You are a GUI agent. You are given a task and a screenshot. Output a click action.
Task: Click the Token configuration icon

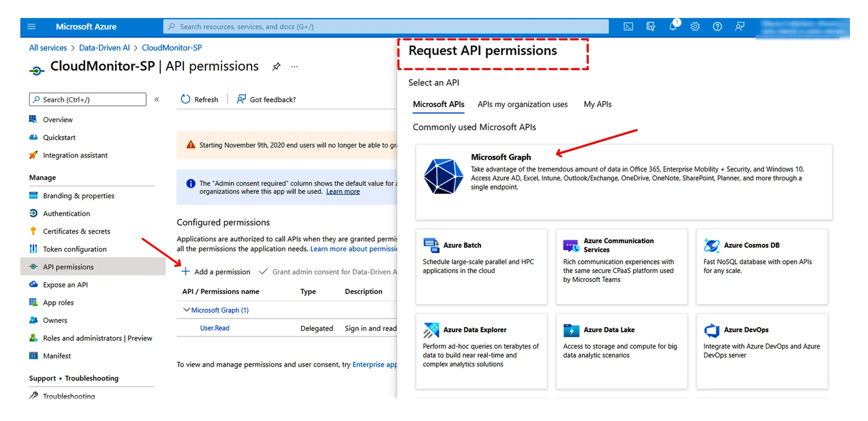click(x=33, y=249)
